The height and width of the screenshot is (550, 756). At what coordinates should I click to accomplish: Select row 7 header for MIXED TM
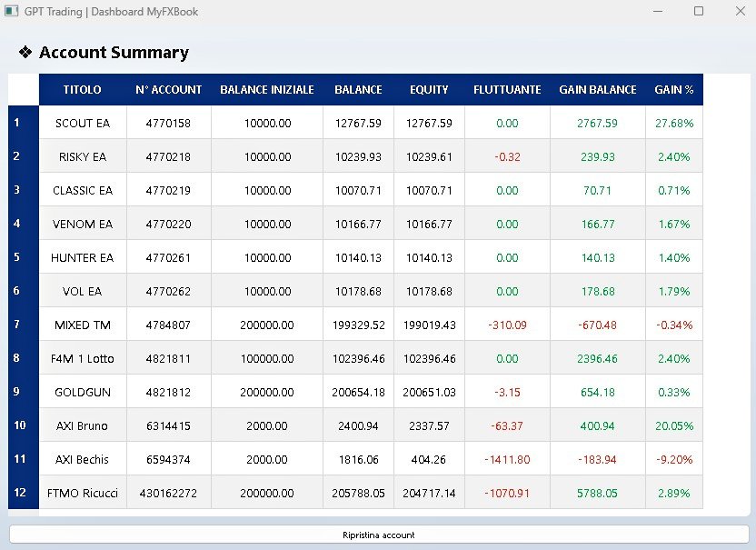click(17, 325)
